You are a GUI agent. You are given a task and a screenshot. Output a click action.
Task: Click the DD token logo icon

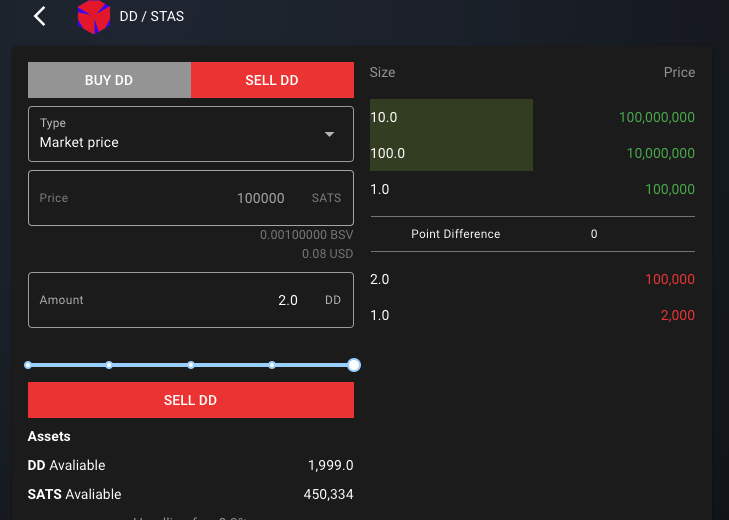click(x=93, y=17)
